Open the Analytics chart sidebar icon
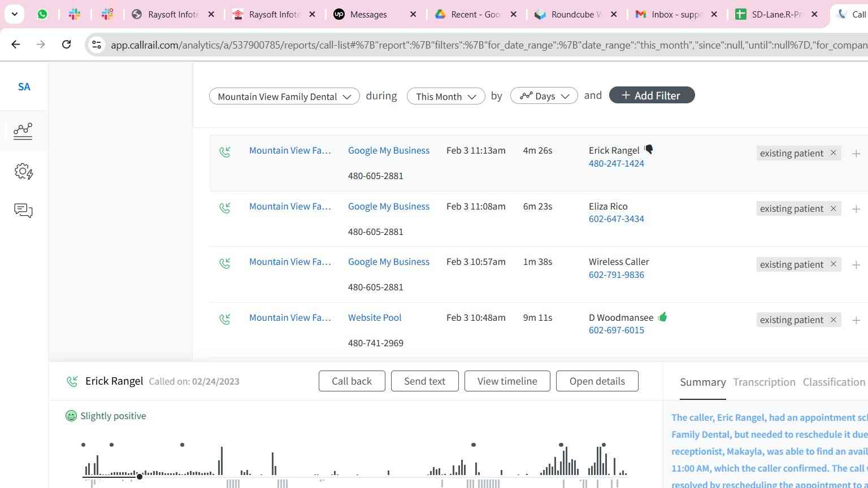 pyautogui.click(x=23, y=131)
